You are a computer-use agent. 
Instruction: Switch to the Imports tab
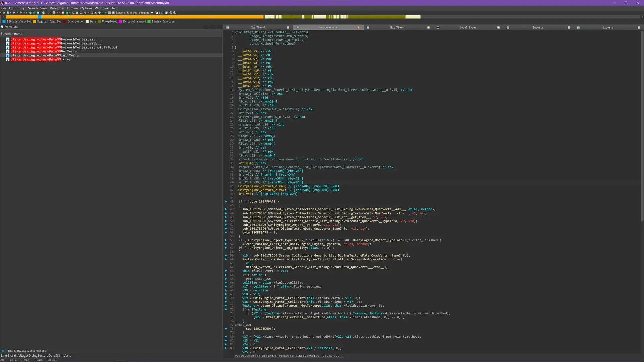click(x=538, y=27)
